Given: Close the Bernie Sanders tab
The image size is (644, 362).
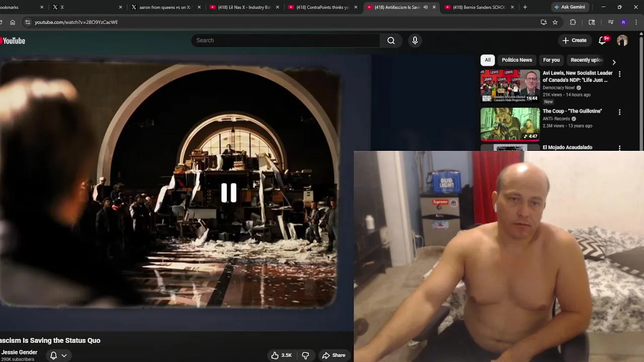Looking at the screenshot, I should click(x=512, y=7).
